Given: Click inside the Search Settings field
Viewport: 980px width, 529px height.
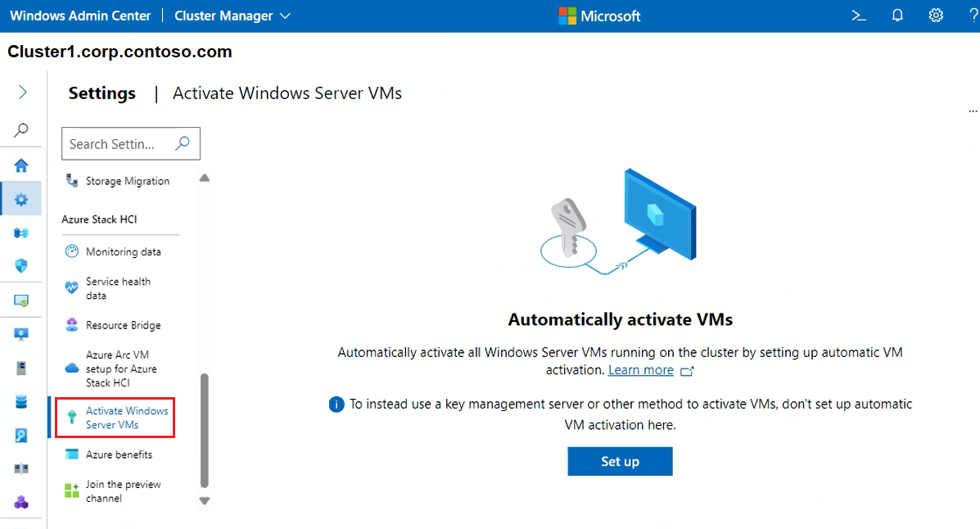Looking at the screenshot, I should coord(123,143).
